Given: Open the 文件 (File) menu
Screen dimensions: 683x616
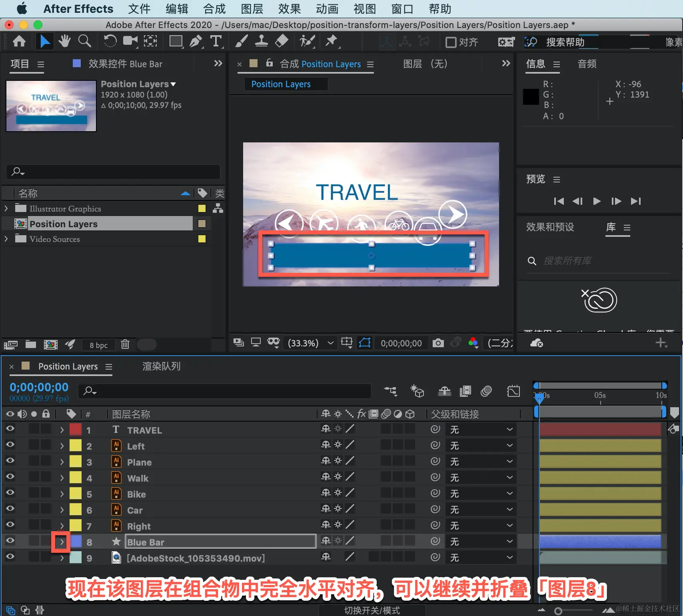Looking at the screenshot, I should (x=139, y=9).
